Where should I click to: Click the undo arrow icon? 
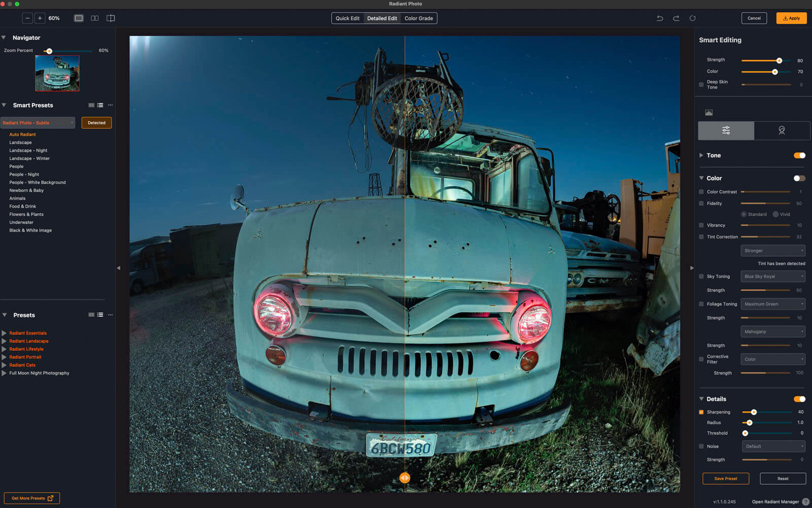click(x=660, y=18)
